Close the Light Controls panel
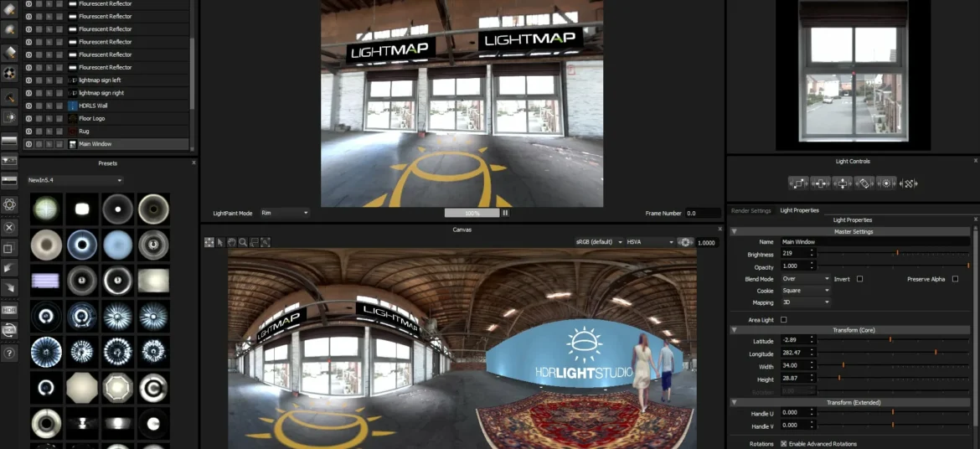Image resolution: width=980 pixels, height=449 pixels. point(975,162)
